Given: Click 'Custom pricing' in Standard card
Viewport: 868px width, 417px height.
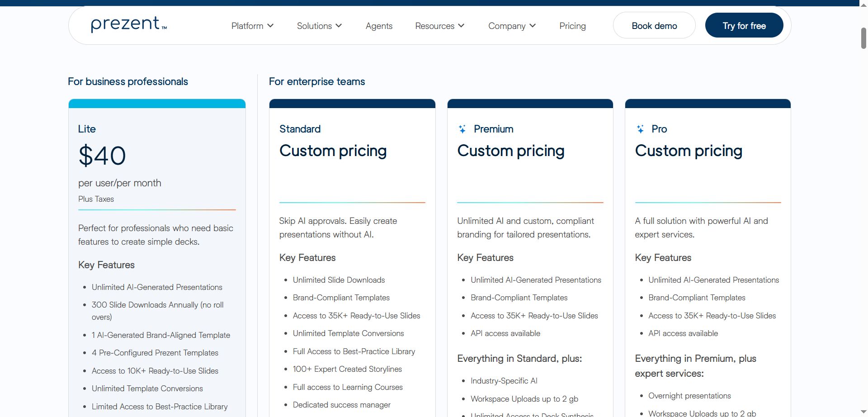Looking at the screenshot, I should [333, 151].
